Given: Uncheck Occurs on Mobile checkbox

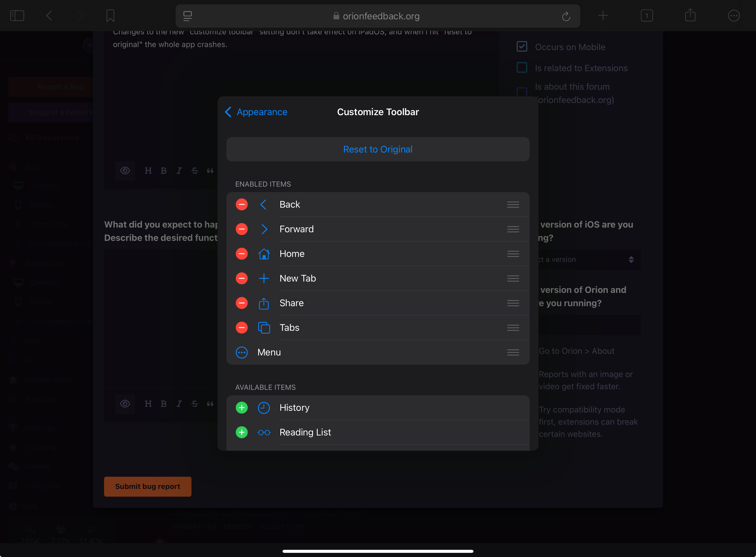Looking at the screenshot, I should [522, 47].
